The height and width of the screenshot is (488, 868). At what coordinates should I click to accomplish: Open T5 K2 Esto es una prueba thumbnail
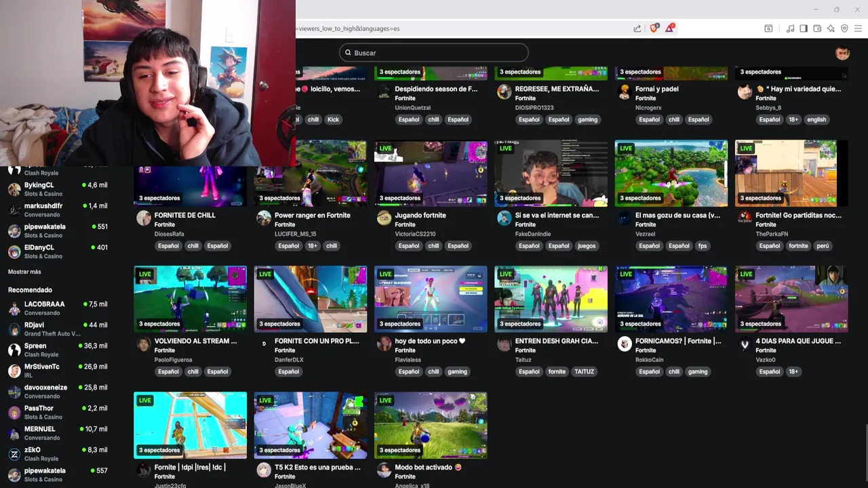click(310, 425)
